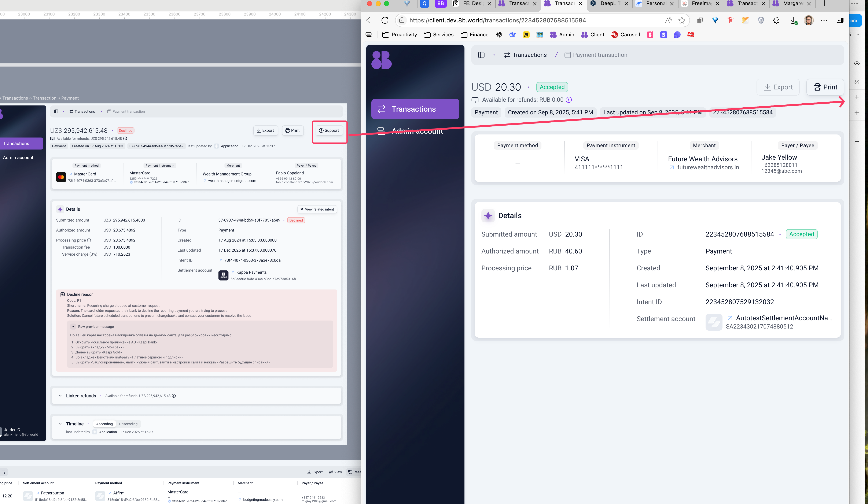Open the browser three-dot settings menu

[824, 20]
